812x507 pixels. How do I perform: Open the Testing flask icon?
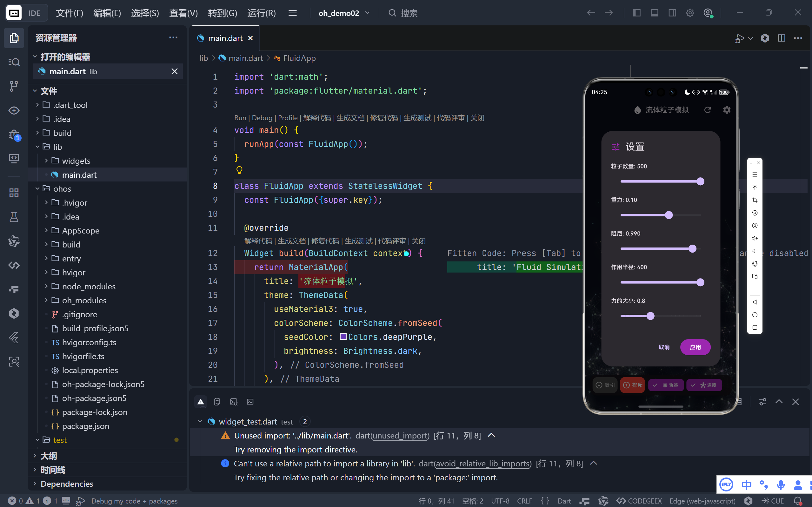pyautogui.click(x=14, y=217)
